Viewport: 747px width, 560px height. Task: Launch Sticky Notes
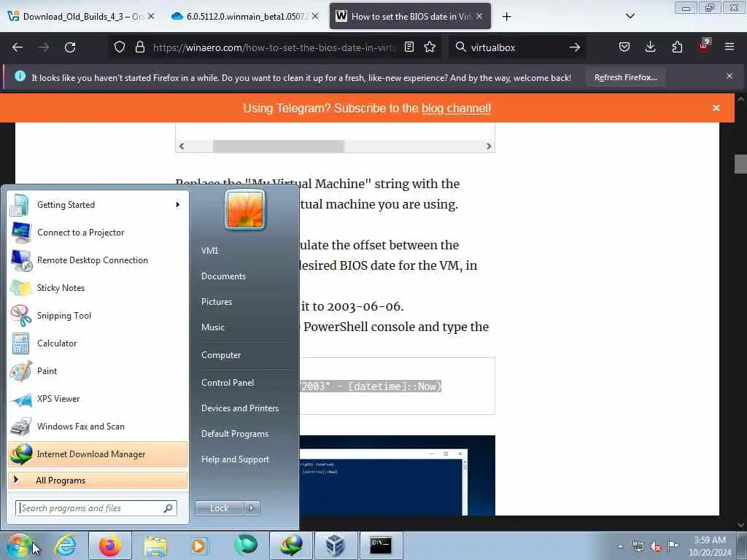(97, 287)
